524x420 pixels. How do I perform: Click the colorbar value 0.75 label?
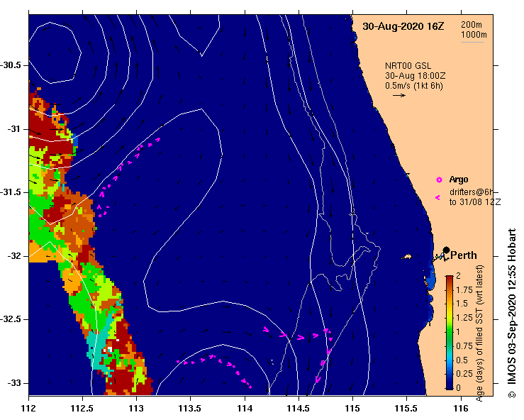[464, 346]
